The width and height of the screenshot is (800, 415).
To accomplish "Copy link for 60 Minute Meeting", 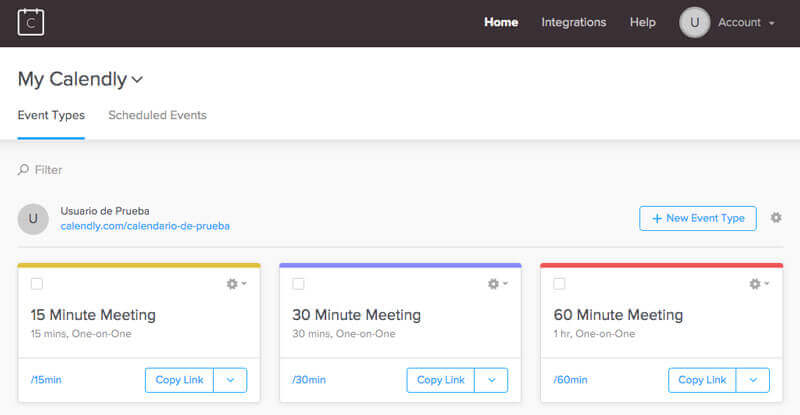I will click(702, 380).
